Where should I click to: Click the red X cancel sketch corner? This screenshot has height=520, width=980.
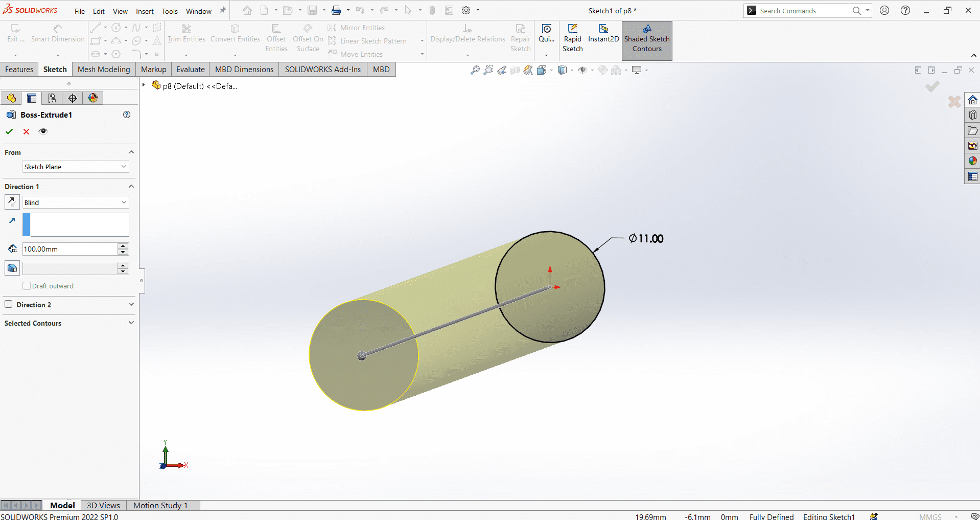[x=954, y=102]
